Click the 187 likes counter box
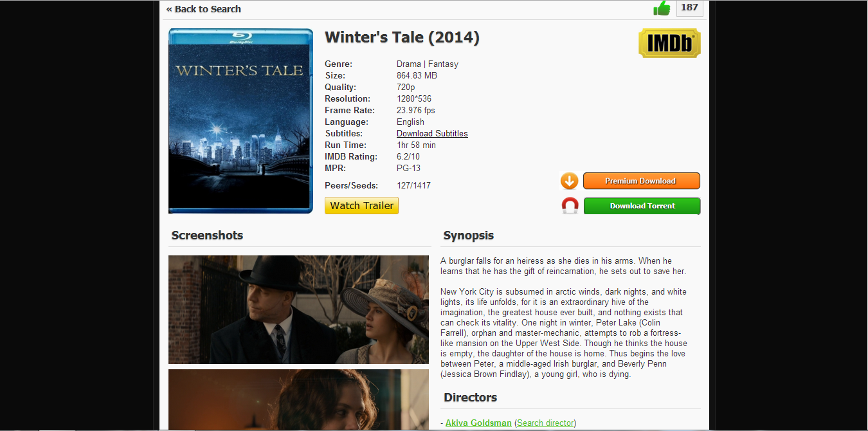868x431 pixels. [x=689, y=8]
